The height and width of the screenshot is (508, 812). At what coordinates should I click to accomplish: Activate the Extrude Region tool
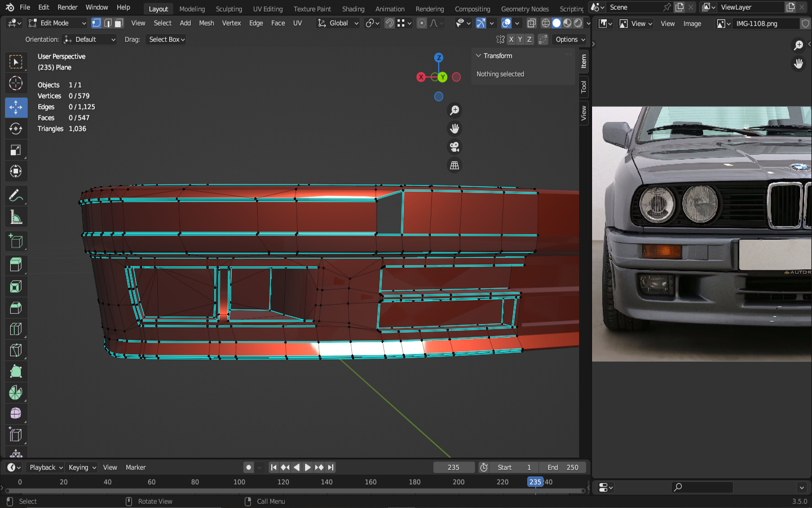coord(16,265)
